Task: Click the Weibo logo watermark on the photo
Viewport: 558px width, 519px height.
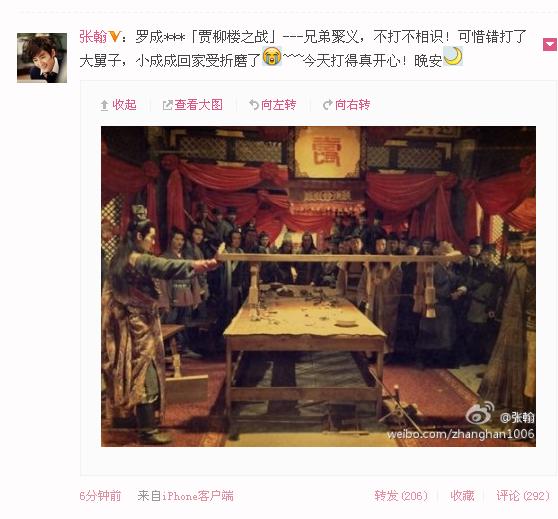Action: coord(480,413)
